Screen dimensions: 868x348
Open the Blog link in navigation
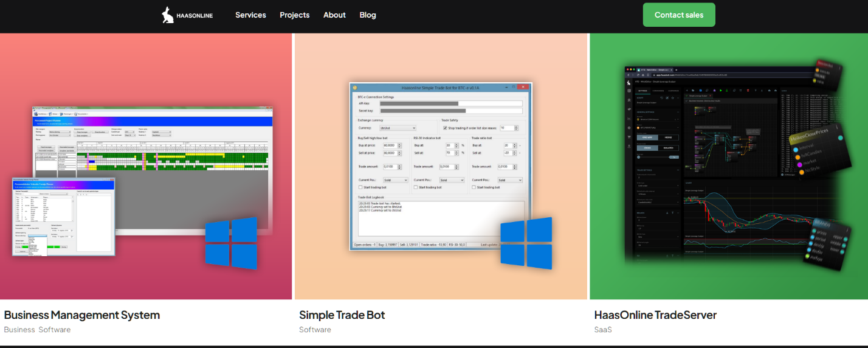[368, 15]
